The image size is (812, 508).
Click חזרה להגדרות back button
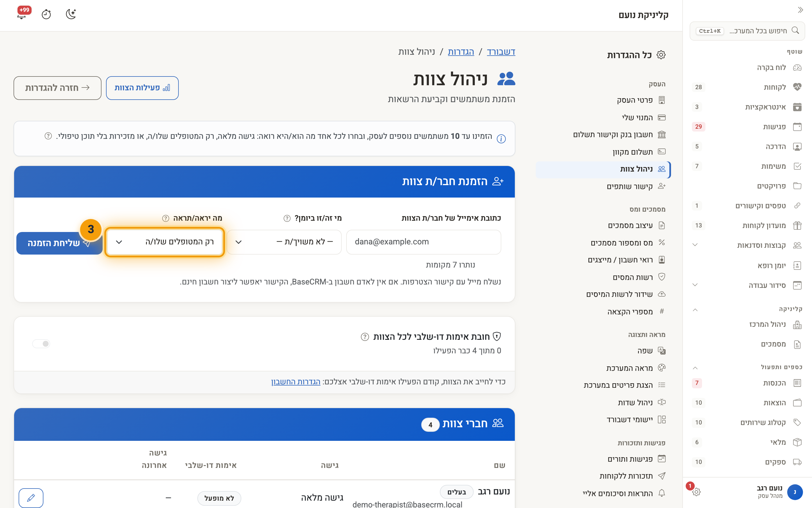coord(58,88)
